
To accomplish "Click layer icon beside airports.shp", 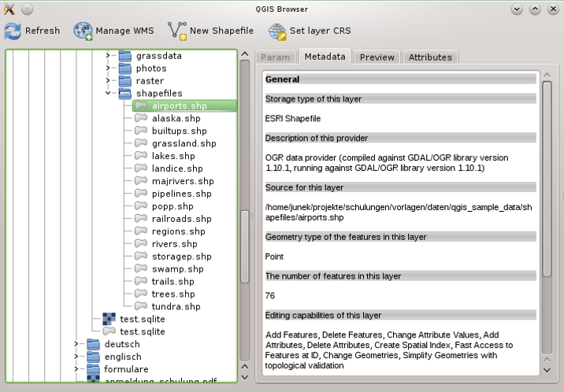I will [x=141, y=105].
